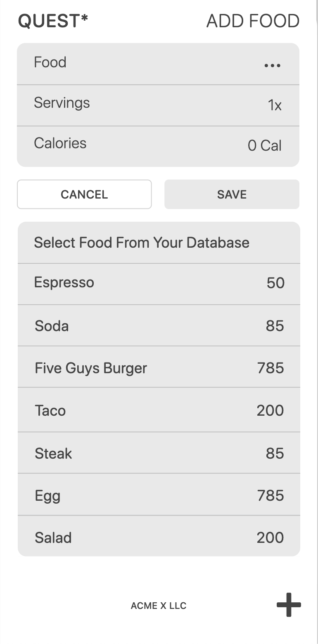The image size is (318, 644).
Task: Click the QUEST* logo title
Action: (53, 21)
